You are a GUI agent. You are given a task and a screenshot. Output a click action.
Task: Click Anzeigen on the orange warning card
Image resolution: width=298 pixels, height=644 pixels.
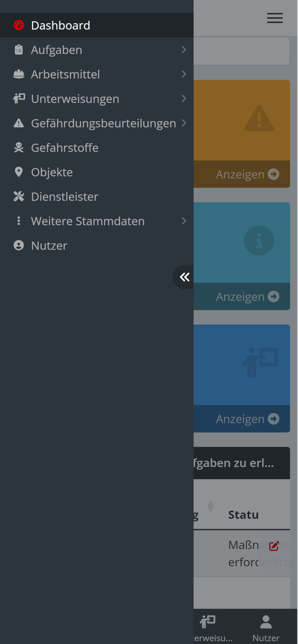click(247, 174)
